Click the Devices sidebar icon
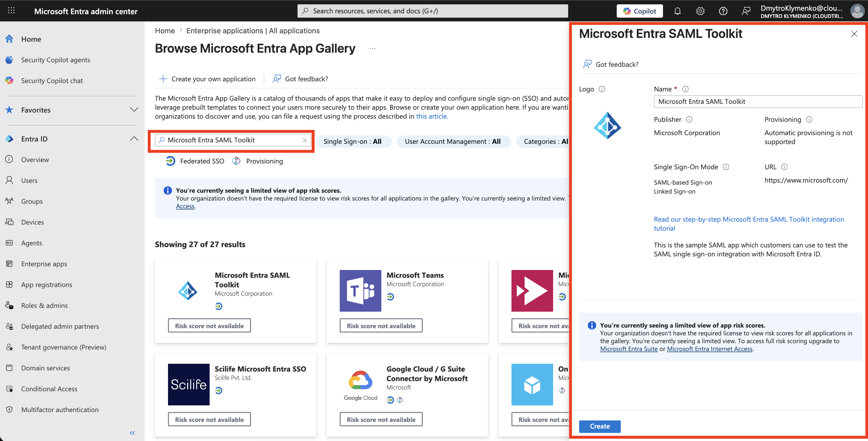Image resolution: width=868 pixels, height=441 pixels. pos(10,222)
